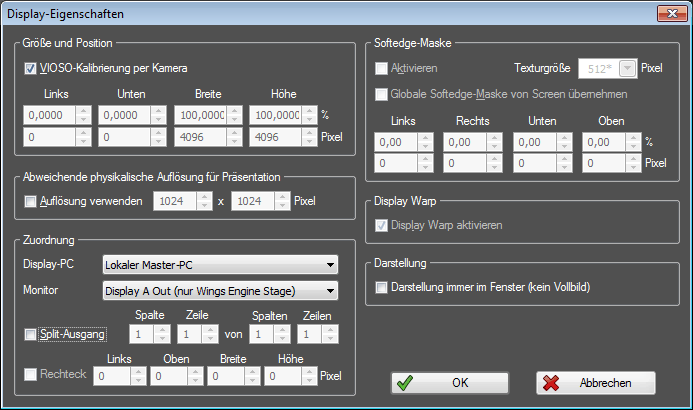The image size is (693, 410).
Task: Click Softedge Oben pixel field
Action: 604,163
